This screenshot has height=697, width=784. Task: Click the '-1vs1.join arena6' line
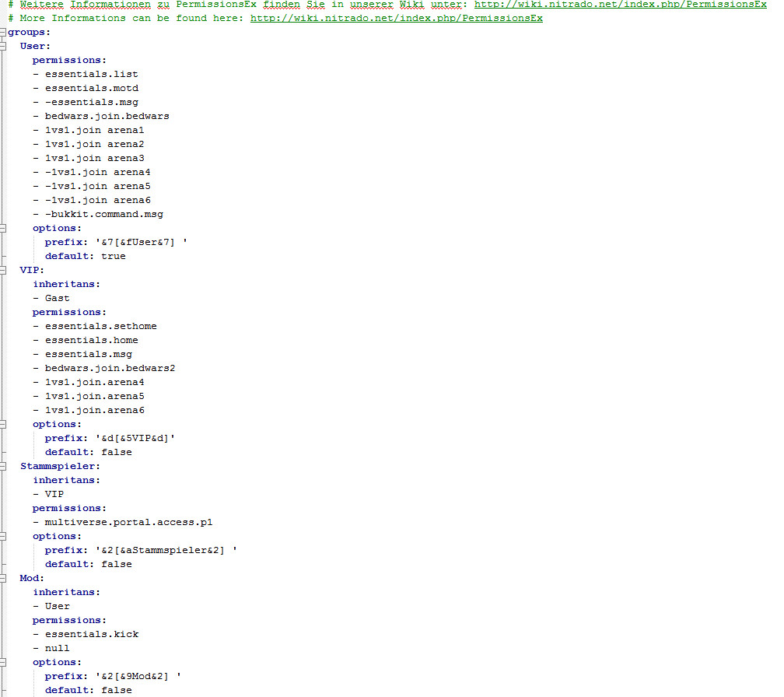[x=92, y=201]
